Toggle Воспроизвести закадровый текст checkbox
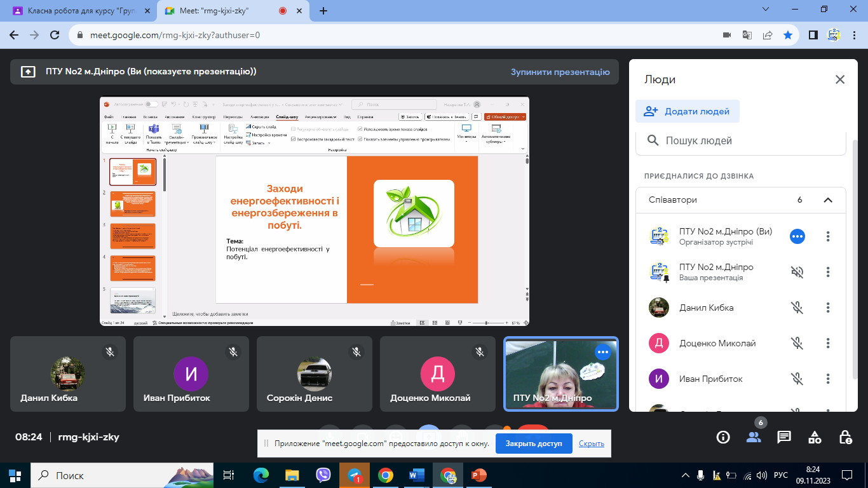868x488 pixels. [293, 139]
